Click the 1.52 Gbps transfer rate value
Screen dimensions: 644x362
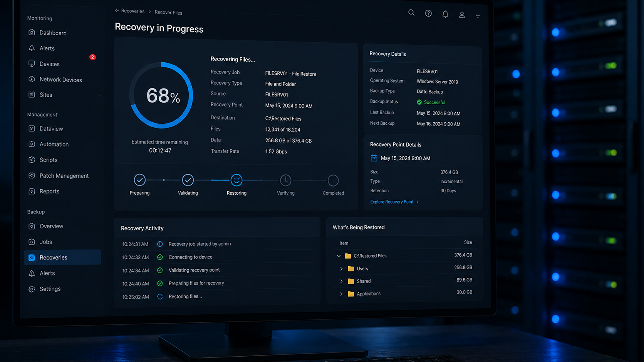(276, 152)
